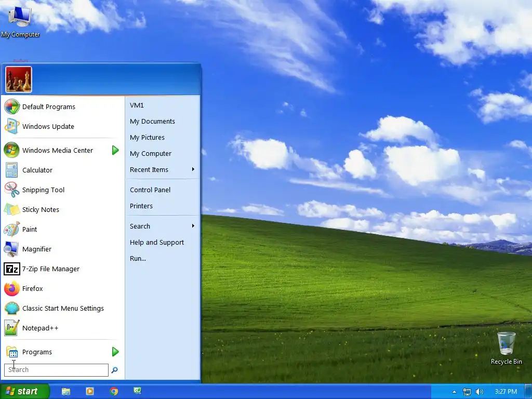This screenshot has width=532, height=399.
Task: Show hidden tray icons arrow
Action: (x=454, y=392)
